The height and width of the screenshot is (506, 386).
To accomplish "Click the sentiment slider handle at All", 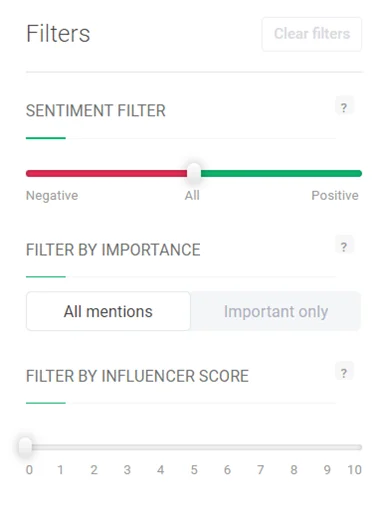I will pos(194,173).
